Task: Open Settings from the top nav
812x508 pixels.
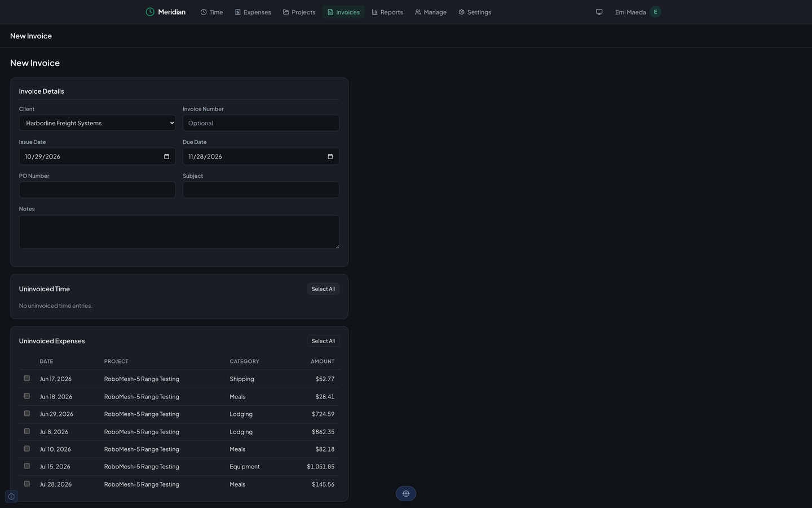Action: click(475, 12)
